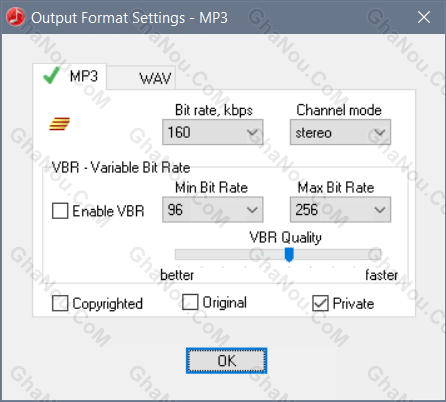Click the dialog title 'Output Format Settings - MP3'

129,18
